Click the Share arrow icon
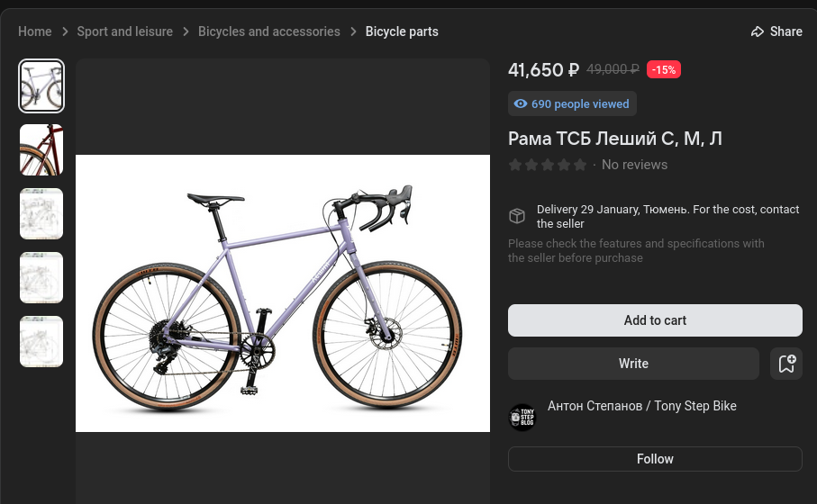Screen dimensions: 817x504 coord(758,31)
